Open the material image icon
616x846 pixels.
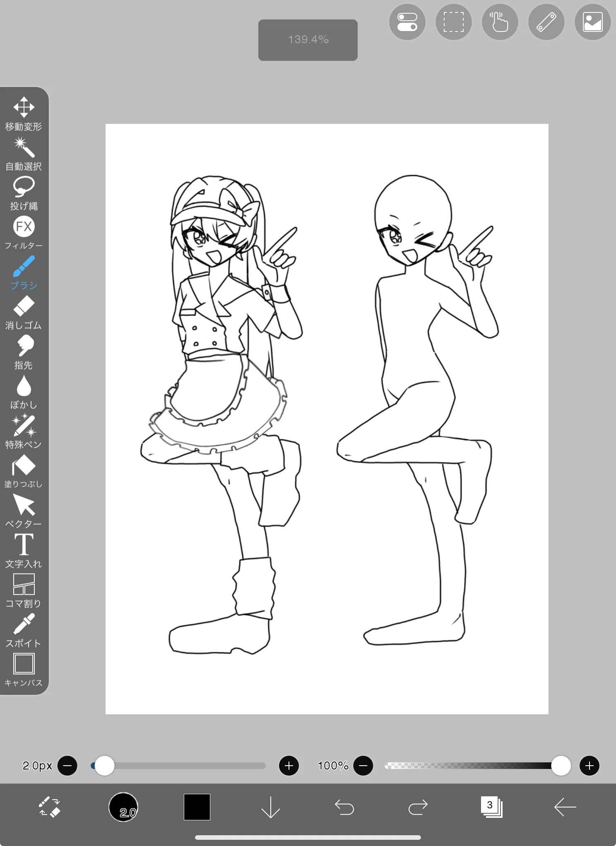[x=593, y=22]
